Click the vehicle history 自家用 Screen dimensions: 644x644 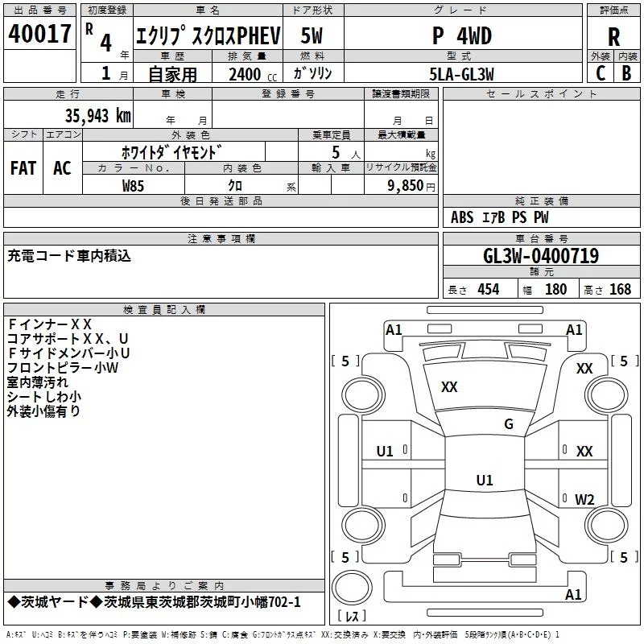172,74
